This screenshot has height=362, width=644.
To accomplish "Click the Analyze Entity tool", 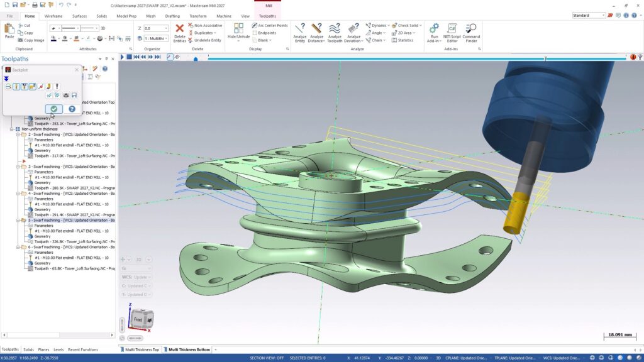I will click(300, 33).
